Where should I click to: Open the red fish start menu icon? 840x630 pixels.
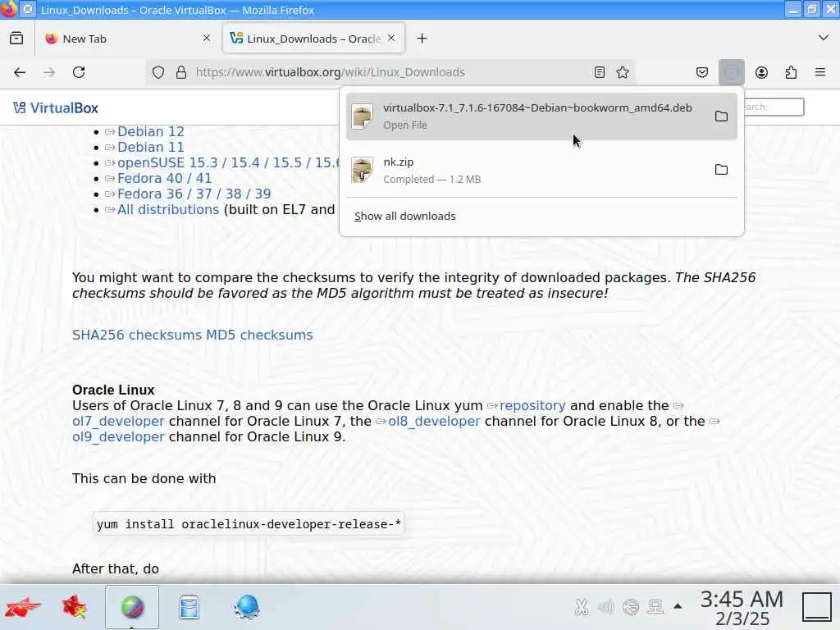(22, 607)
